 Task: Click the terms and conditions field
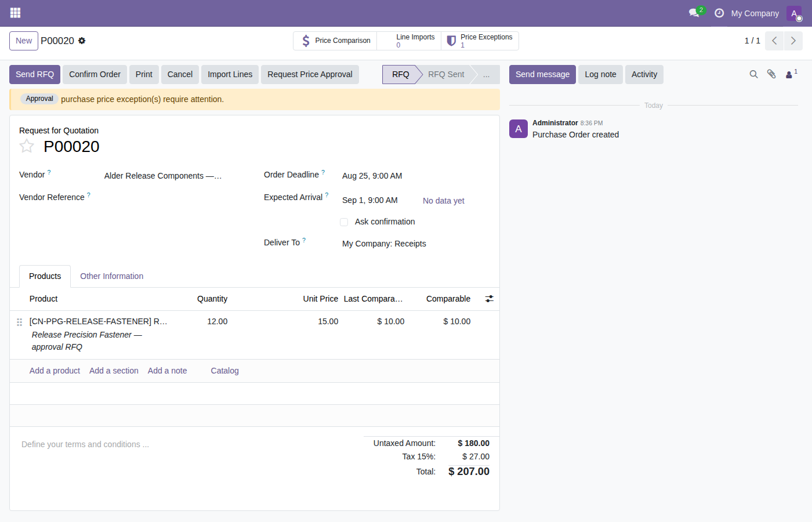(186, 444)
